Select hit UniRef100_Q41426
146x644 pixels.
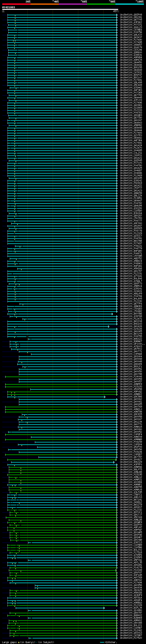pyautogui.click(x=131, y=326)
